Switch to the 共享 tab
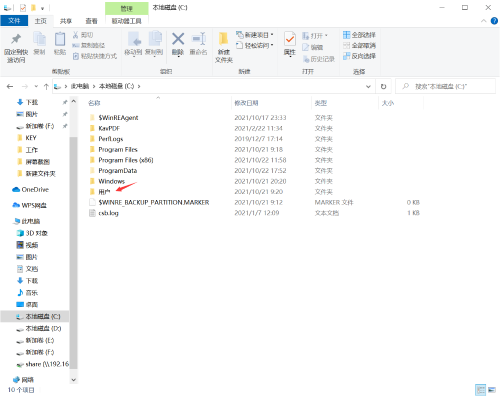 [x=66, y=21]
